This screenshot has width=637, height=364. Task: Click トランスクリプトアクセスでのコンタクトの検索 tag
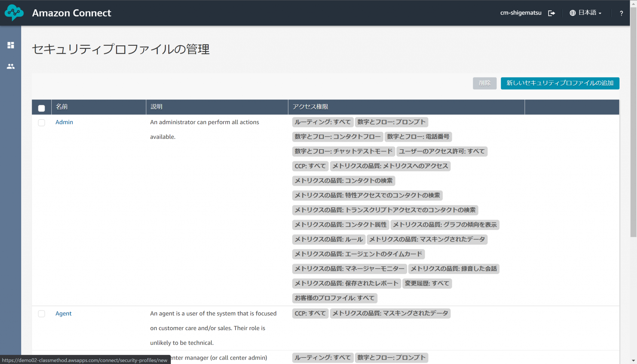(x=385, y=210)
